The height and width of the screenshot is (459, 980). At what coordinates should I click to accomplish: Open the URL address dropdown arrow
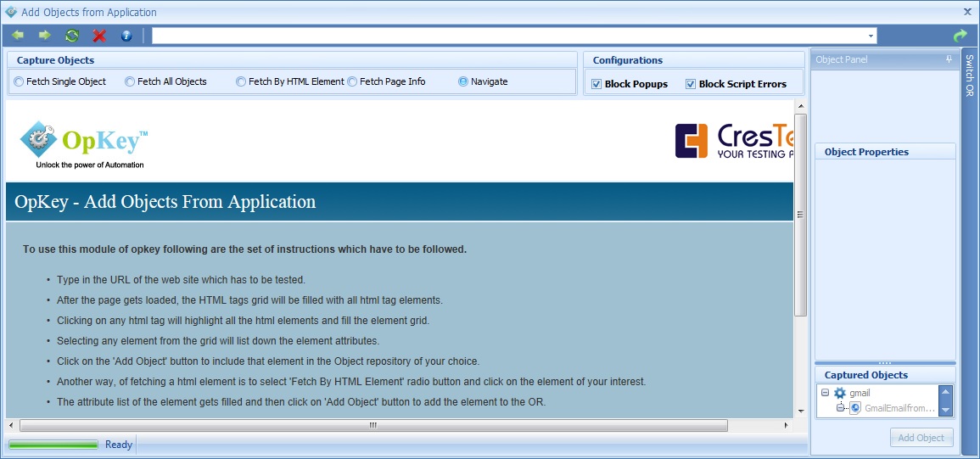[871, 36]
